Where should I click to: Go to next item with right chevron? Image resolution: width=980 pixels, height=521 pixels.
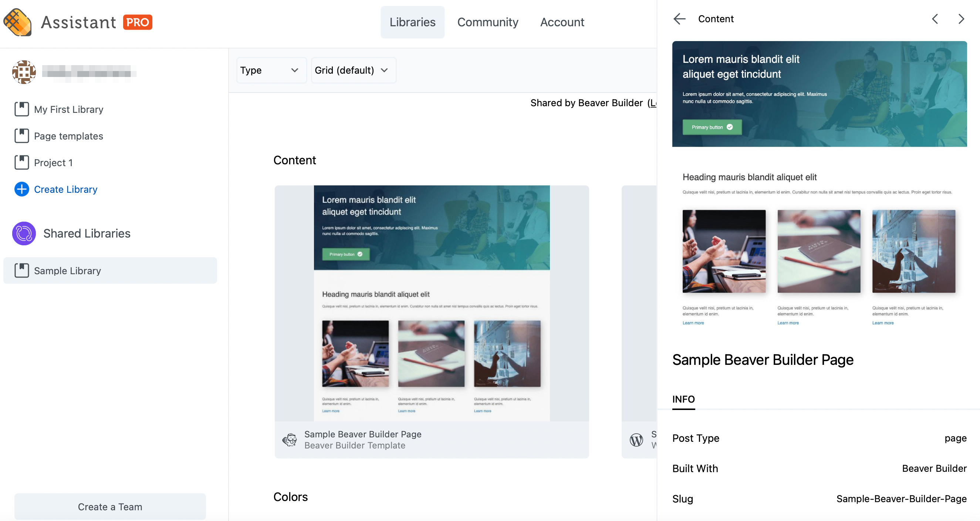click(x=961, y=19)
